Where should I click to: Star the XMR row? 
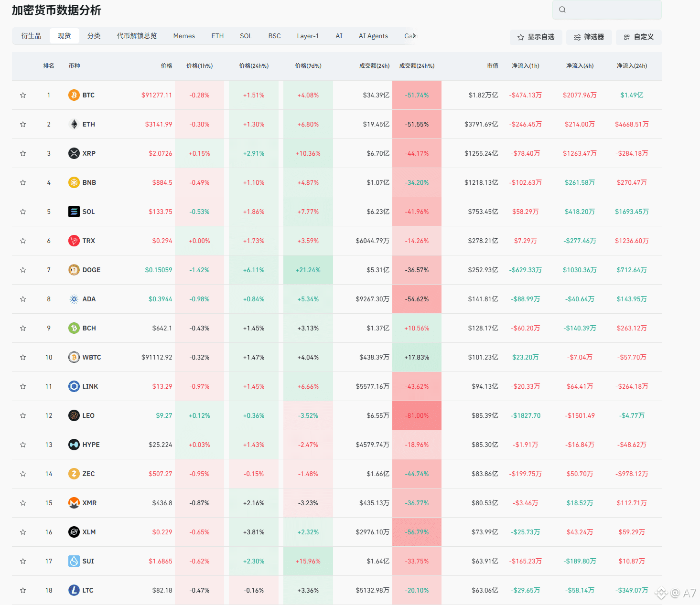click(23, 503)
